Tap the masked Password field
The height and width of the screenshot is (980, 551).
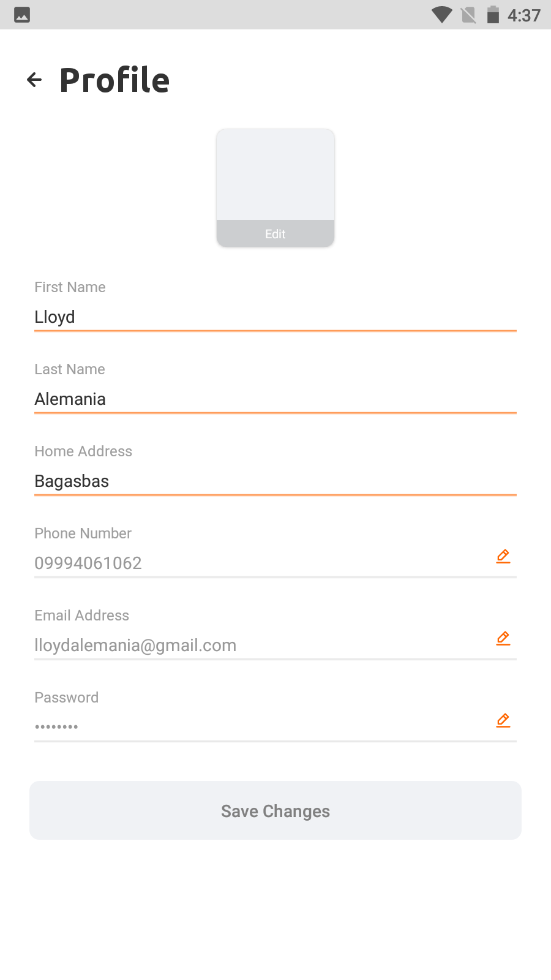tap(257, 726)
